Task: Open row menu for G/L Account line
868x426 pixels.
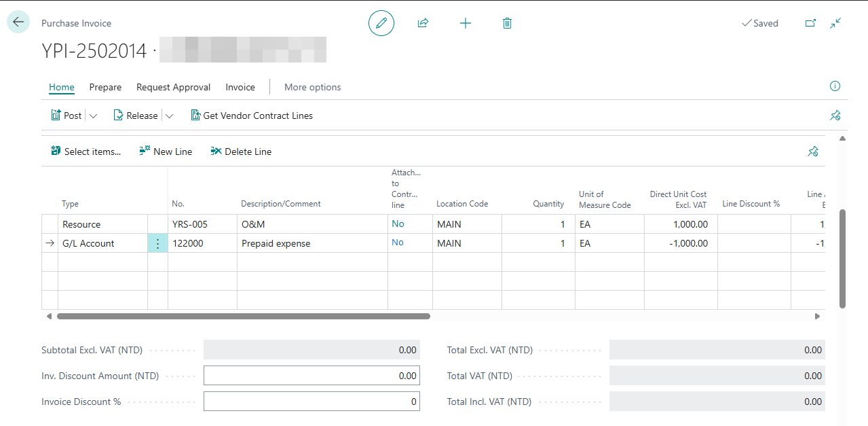Action: (157, 243)
